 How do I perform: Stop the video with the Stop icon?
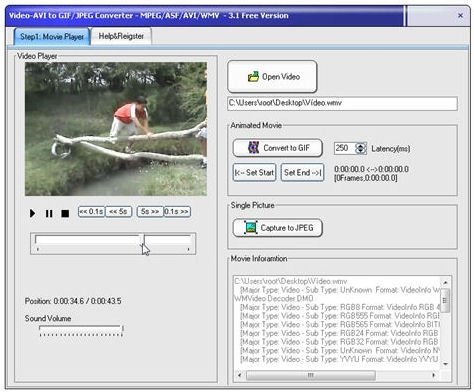point(65,213)
